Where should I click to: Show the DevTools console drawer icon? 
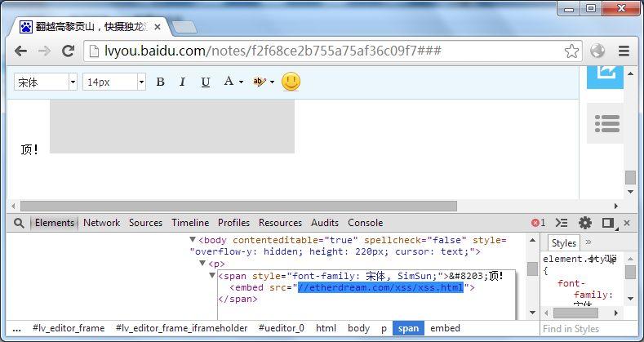(562, 223)
